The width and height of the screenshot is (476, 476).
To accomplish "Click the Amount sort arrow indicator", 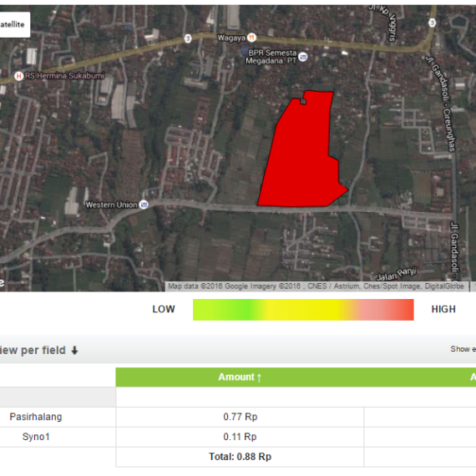I will point(259,378).
